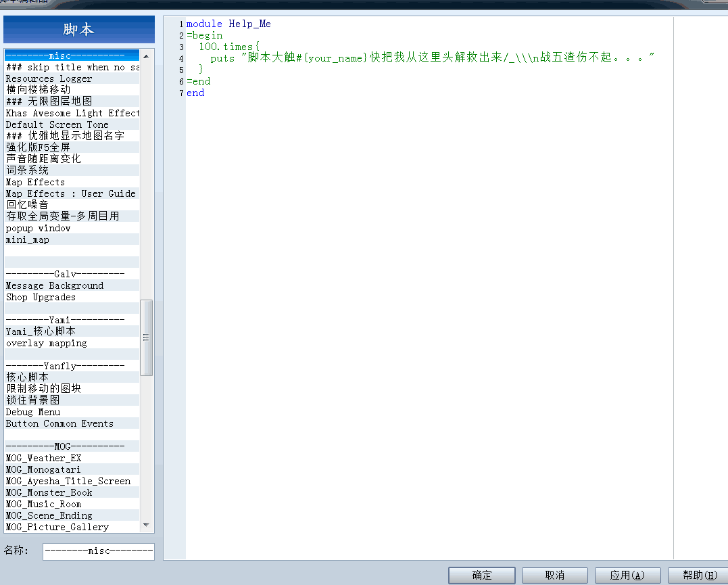Screen dimensions: 728x585
Task: Open the Debug Menu script
Action: tap(72, 412)
